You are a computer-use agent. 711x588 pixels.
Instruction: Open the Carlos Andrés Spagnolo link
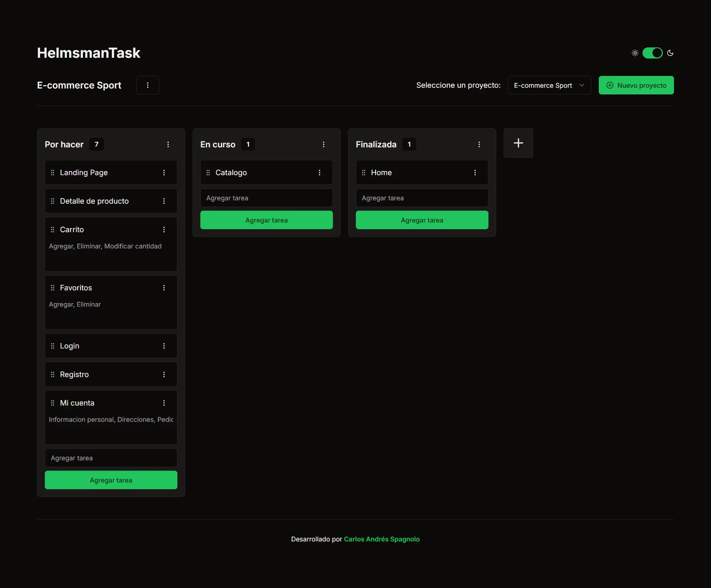381,539
